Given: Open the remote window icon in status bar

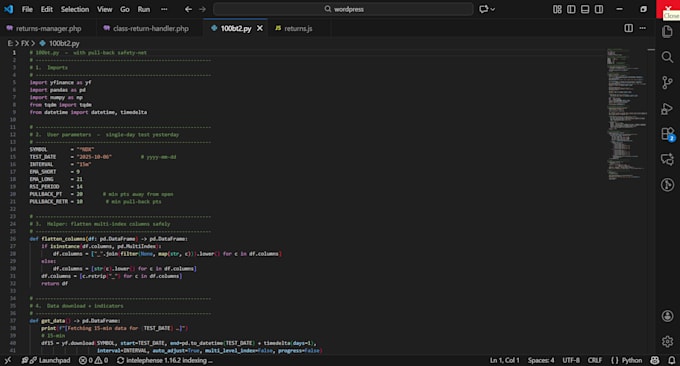Looking at the screenshot, I should 8,360.
